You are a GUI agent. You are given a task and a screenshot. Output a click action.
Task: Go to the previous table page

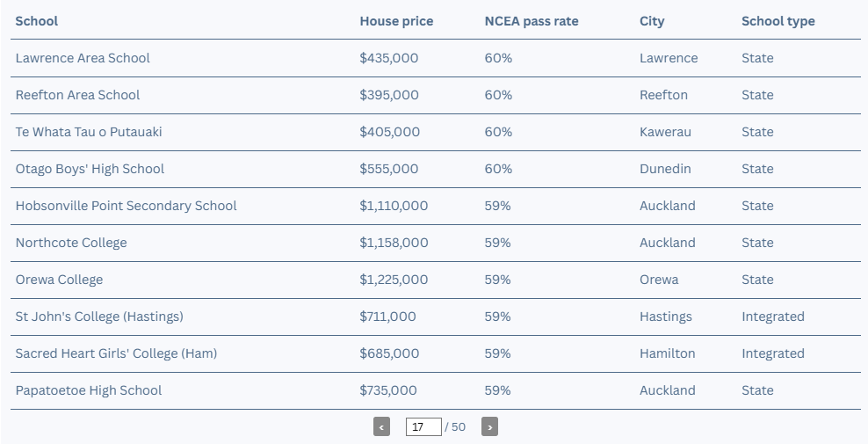(x=381, y=426)
